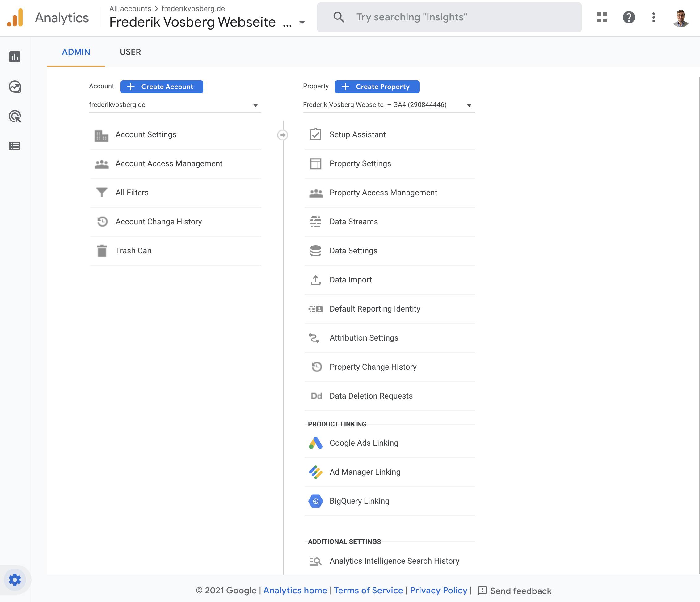Viewport: 700px width, 602px height.
Task: Click the Default Reporting Identity icon
Action: coord(315,309)
